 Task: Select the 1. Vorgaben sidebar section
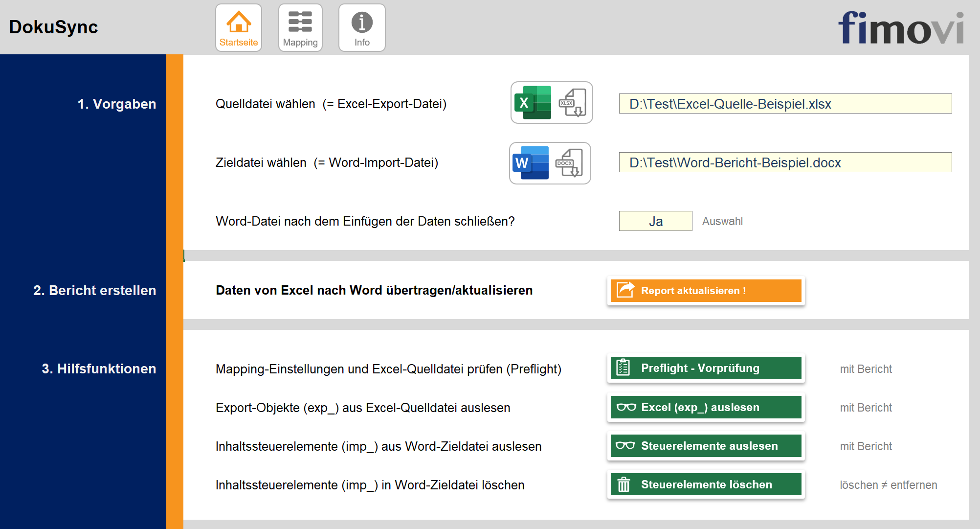(116, 104)
